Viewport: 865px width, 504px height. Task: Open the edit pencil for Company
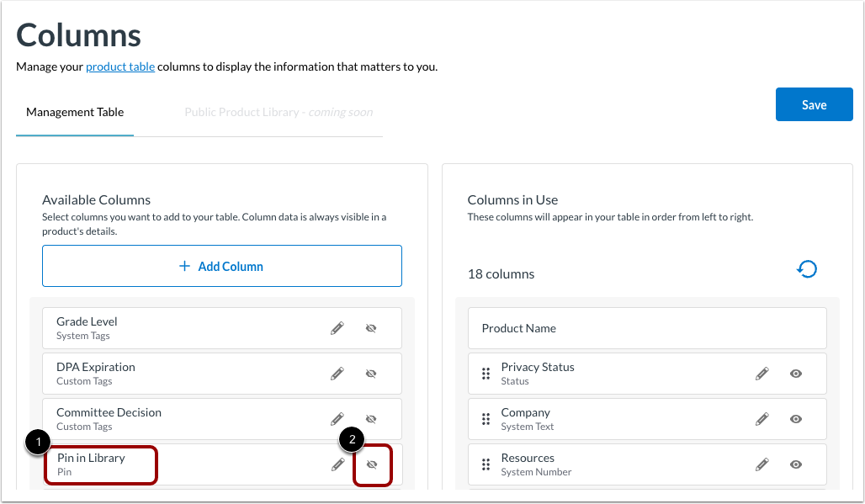[x=762, y=418]
